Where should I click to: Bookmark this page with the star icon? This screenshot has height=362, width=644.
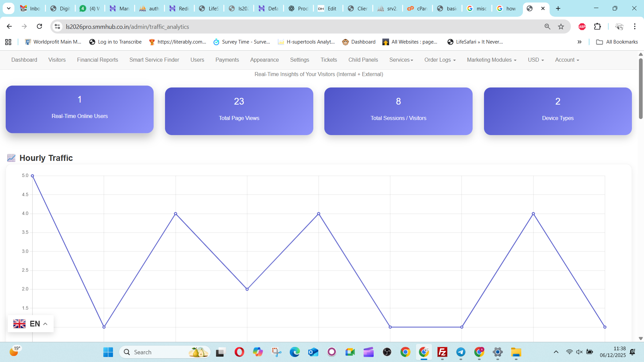point(561,26)
